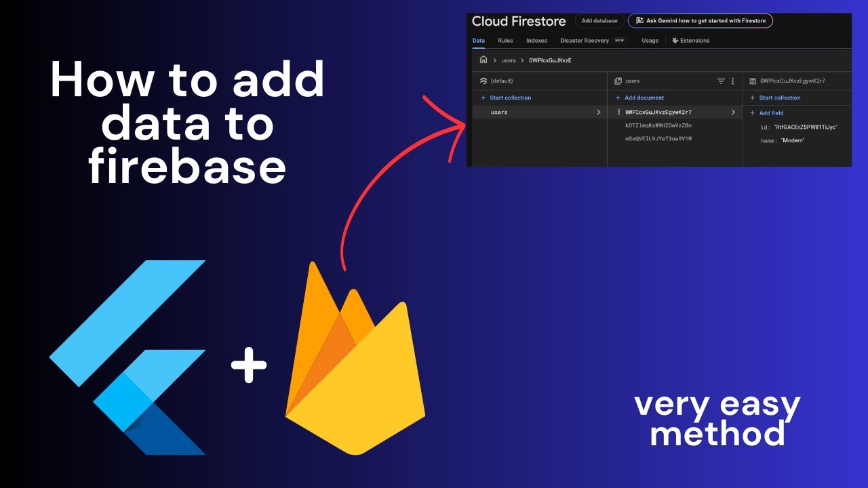This screenshot has height=488, width=868.
Task: Select document kDTZlmqKsW9HZDwVzZBn
Action: pos(658,125)
